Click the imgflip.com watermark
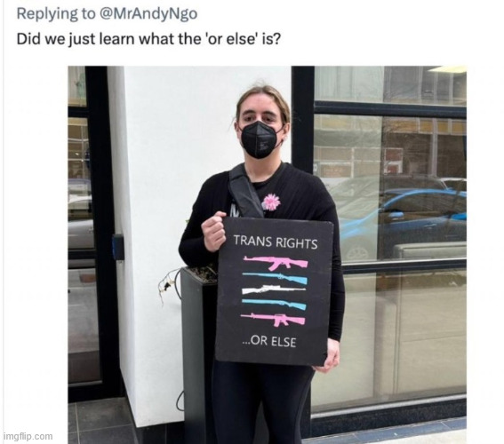The image size is (504, 444). [x=28, y=436]
